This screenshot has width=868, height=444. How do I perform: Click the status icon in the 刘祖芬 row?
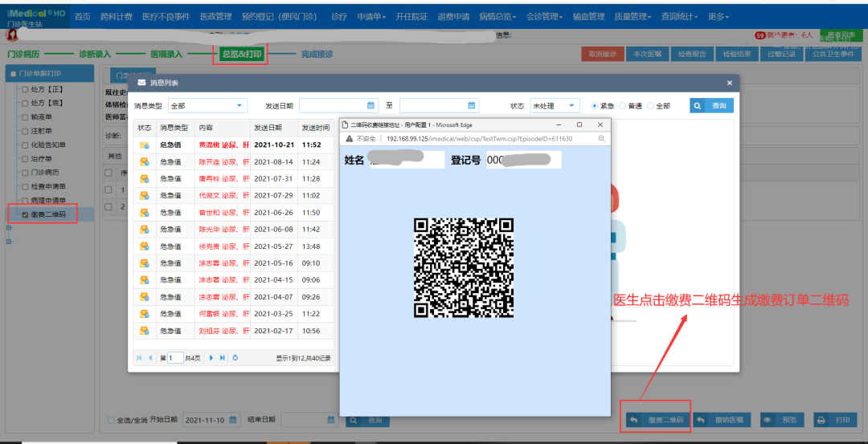click(145, 331)
